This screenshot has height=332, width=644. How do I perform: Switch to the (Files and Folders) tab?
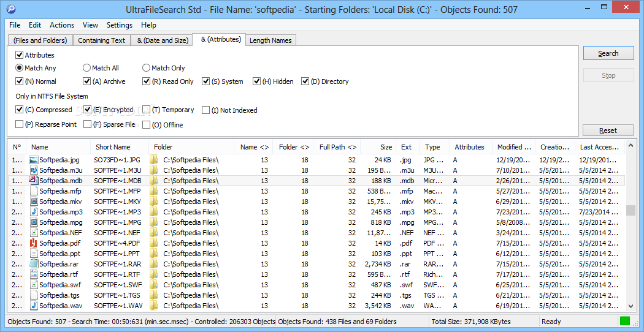pos(40,40)
